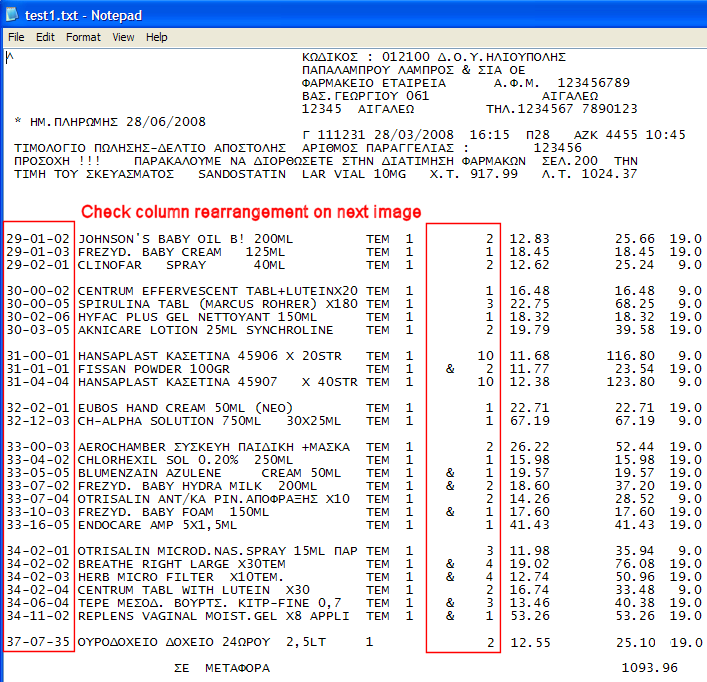Open the File menu
This screenshot has height=682, width=707.
tap(16, 37)
